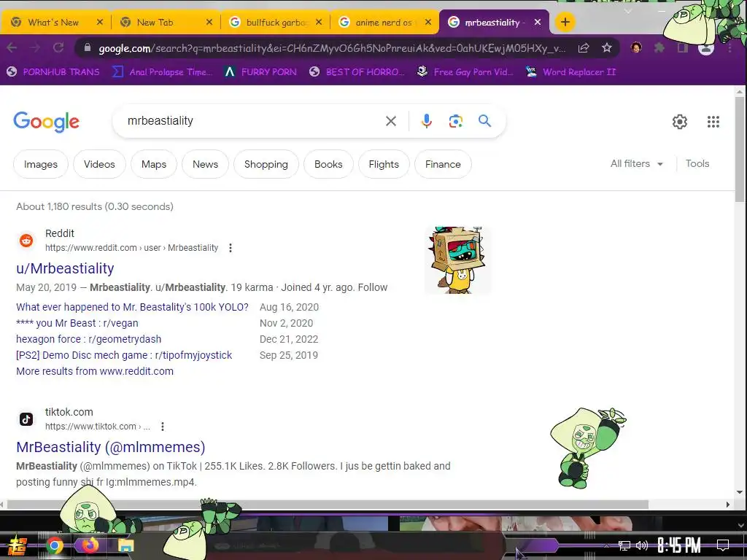Clear the search box with the X

tap(391, 121)
